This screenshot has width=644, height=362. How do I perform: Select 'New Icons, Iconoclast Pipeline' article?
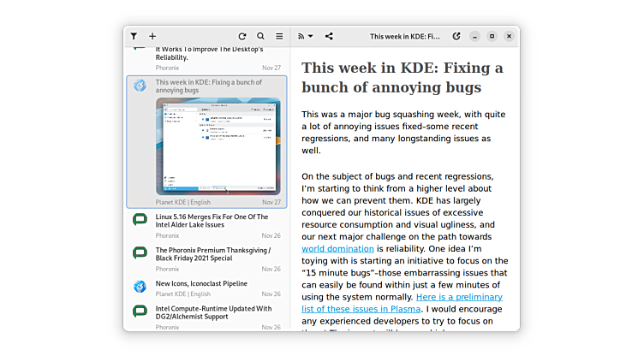tap(201, 283)
